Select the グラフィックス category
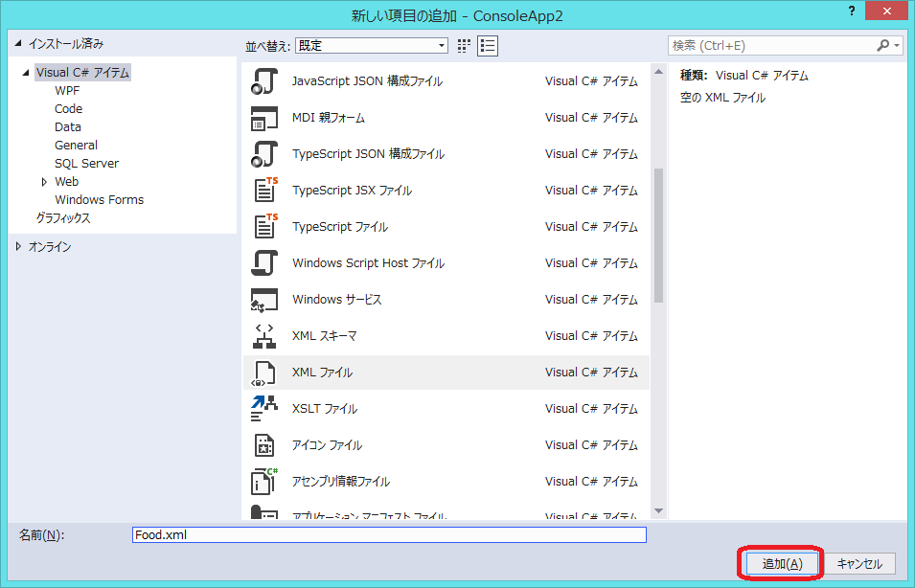 pos(63,217)
